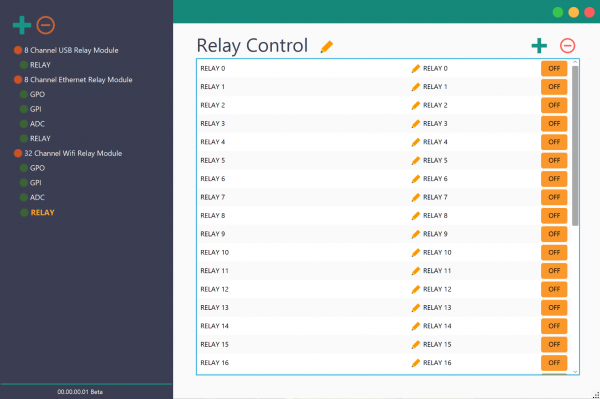Screen dimensions: 600x399
Task: Click pencil icon for RELAY 2
Action: click(416, 105)
